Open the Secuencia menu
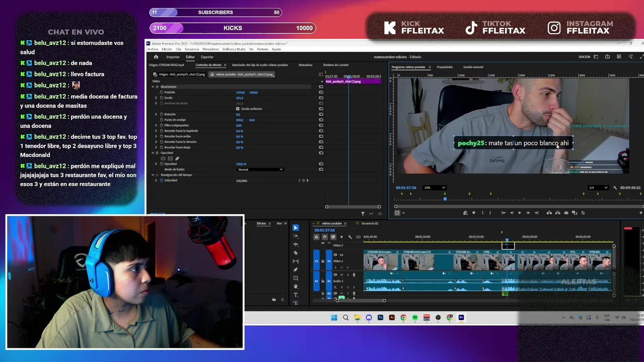The width and height of the screenshot is (644, 362). [192, 49]
